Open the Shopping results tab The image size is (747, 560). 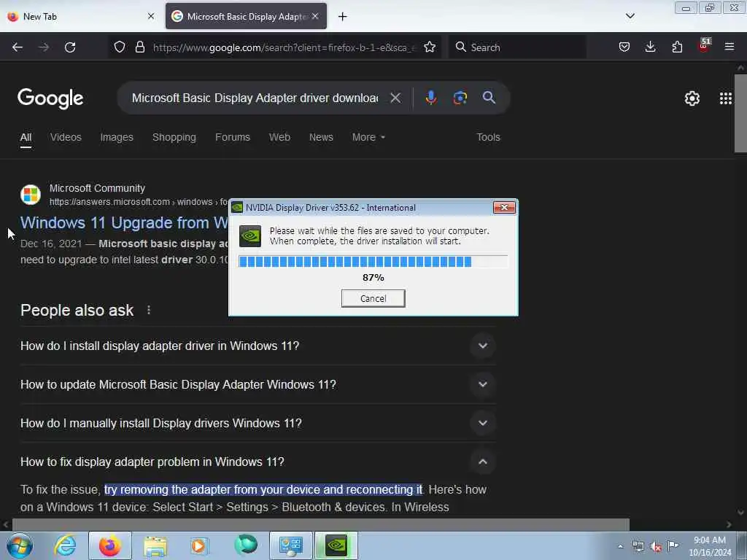tap(174, 137)
